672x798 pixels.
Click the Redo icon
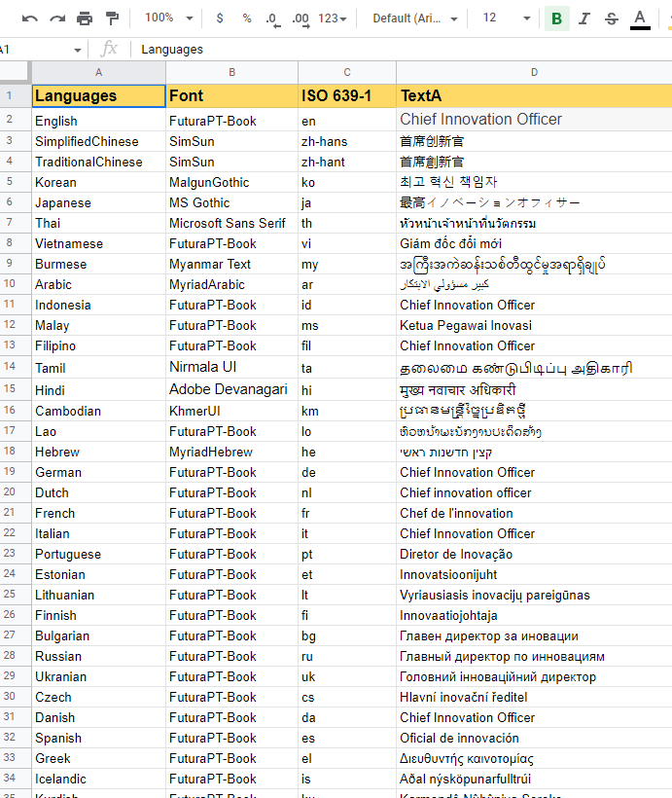[57, 18]
